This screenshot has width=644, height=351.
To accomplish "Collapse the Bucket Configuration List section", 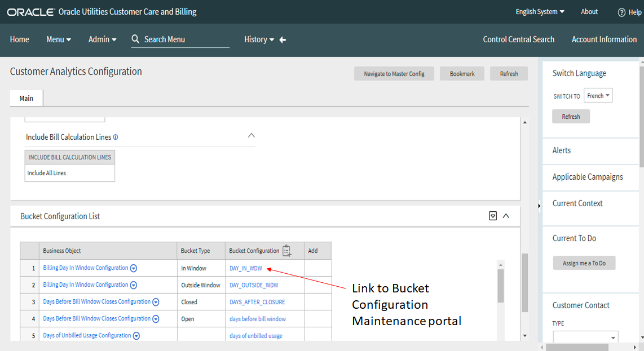I will click(x=506, y=215).
